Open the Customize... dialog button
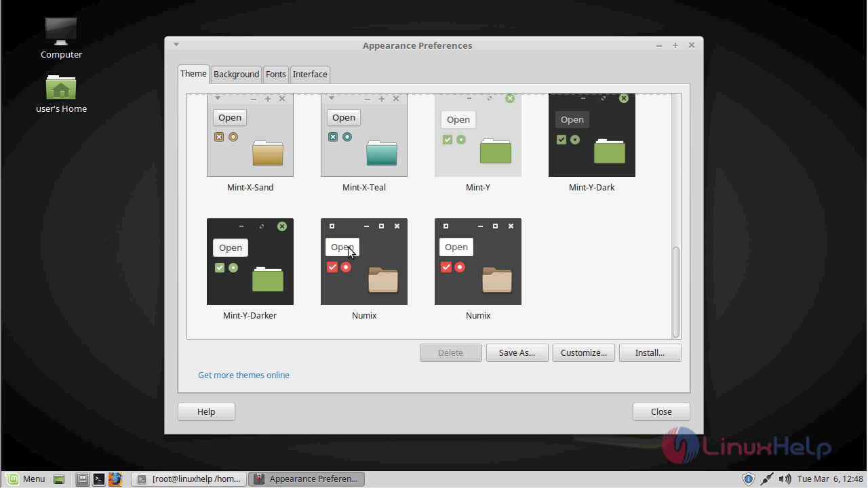 [584, 352]
